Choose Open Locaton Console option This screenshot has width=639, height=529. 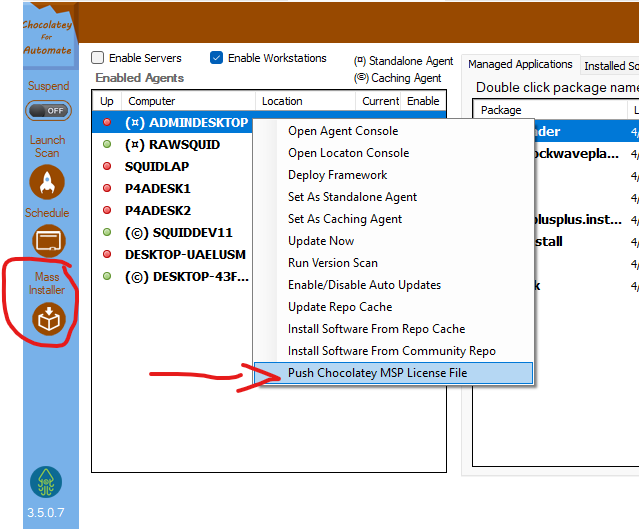[393, 153]
